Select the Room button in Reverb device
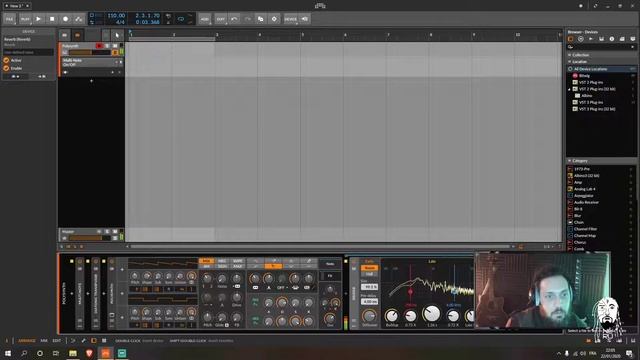640x360 pixels. pos(369,268)
